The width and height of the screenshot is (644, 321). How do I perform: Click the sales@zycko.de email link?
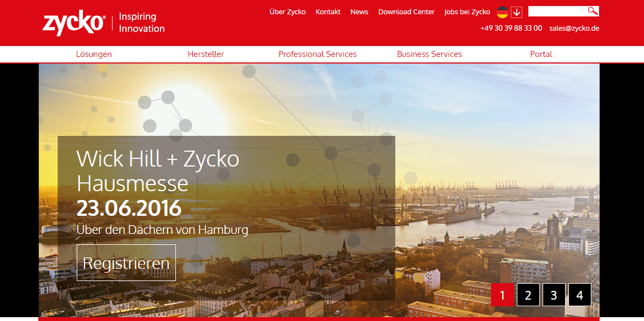[x=574, y=28]
